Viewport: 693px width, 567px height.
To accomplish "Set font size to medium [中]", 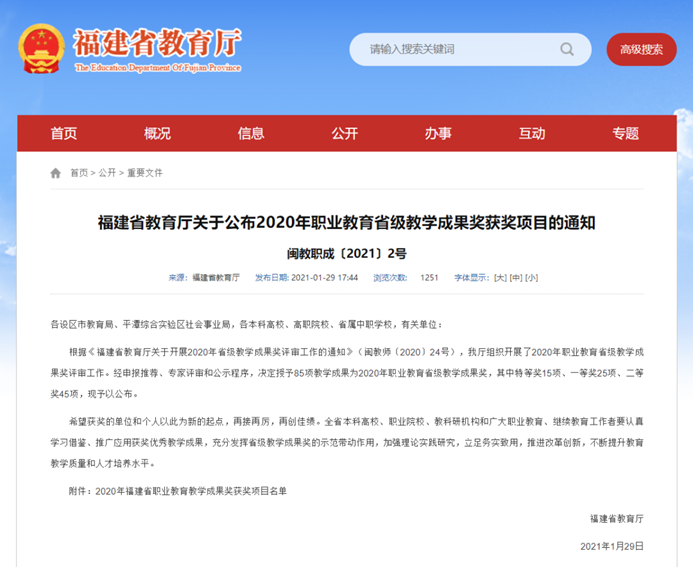I will point(516,277).
